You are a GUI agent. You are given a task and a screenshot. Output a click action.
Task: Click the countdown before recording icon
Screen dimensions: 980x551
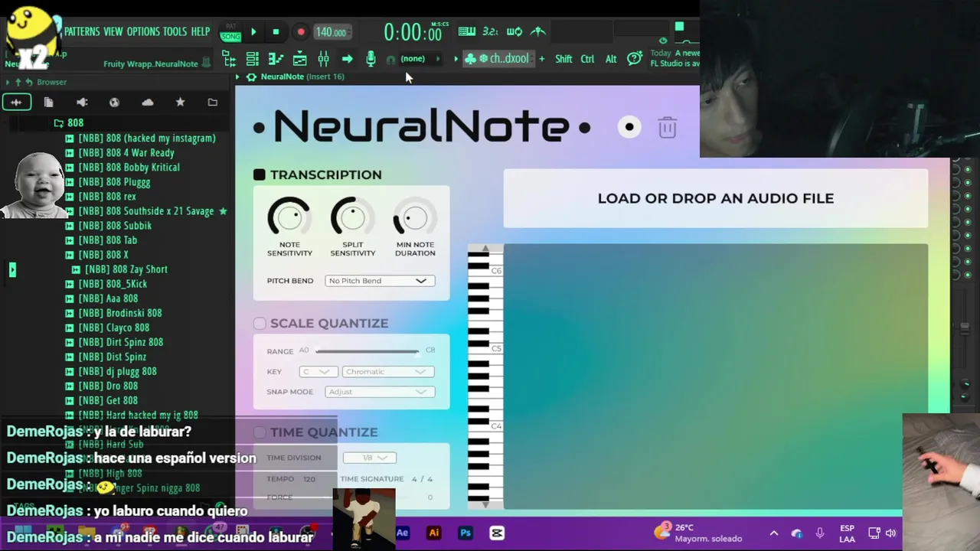(x=490, y=31)
